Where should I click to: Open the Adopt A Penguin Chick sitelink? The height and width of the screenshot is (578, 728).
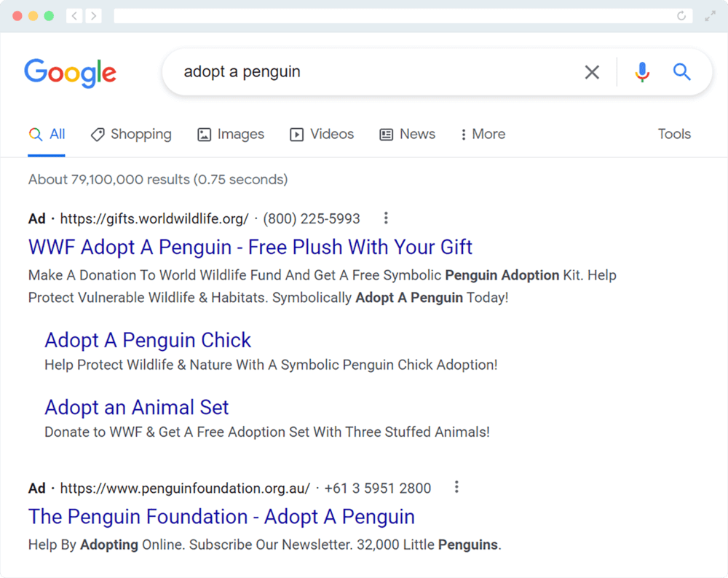tap(148, 340)
